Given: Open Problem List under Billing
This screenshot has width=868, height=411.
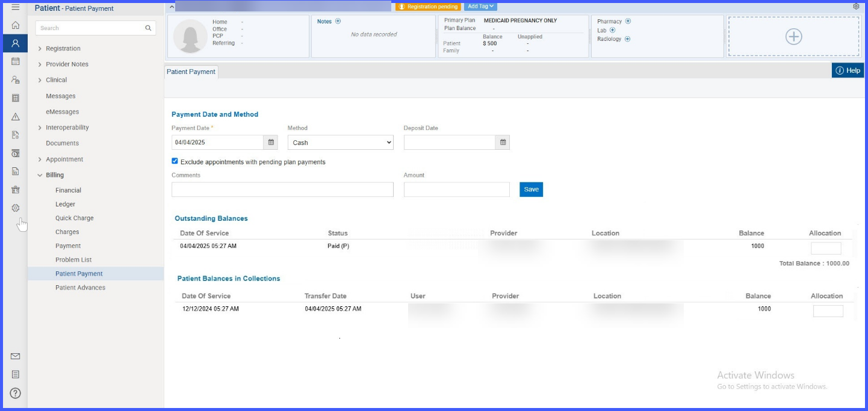Looking at the screenshot, I should click(73, 259).
